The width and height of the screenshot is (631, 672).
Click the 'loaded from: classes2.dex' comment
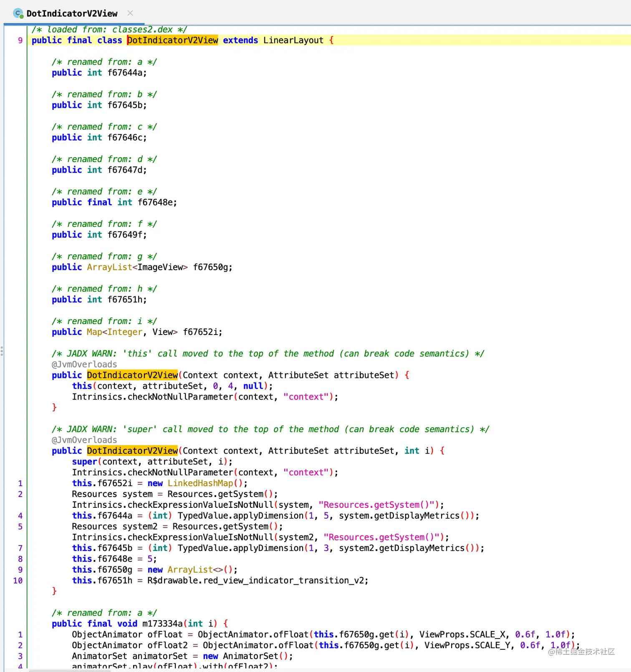tap(109, 29)
